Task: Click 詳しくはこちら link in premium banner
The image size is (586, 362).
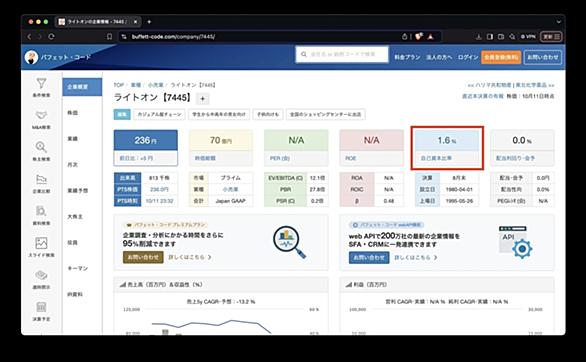Action: [x=190, y=257]
